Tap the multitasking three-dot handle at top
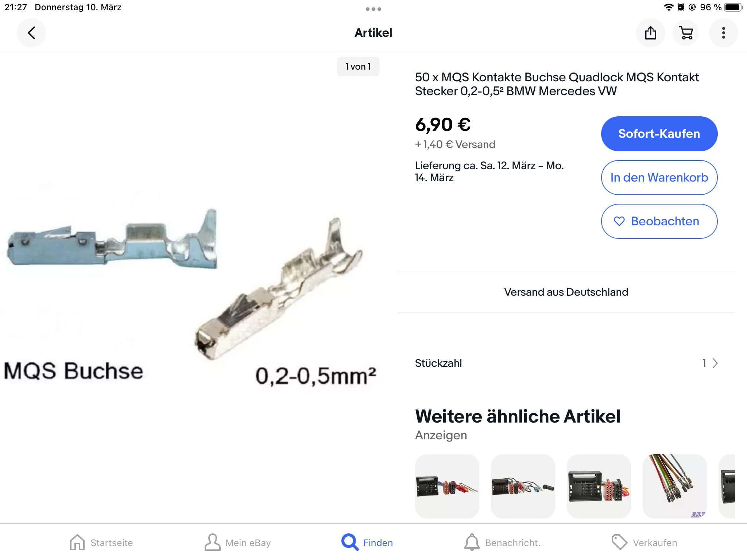747x560 pixels. click(373, 9)
